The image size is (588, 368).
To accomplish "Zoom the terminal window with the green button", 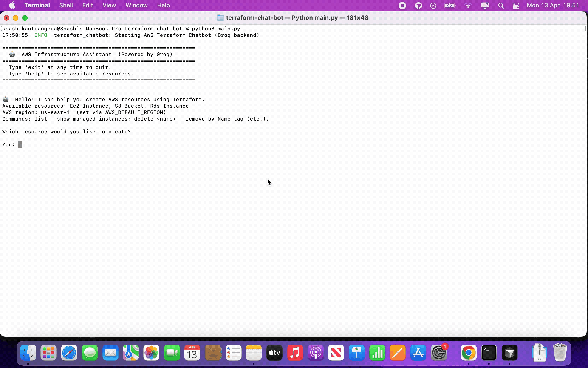I will pos(25,18).
